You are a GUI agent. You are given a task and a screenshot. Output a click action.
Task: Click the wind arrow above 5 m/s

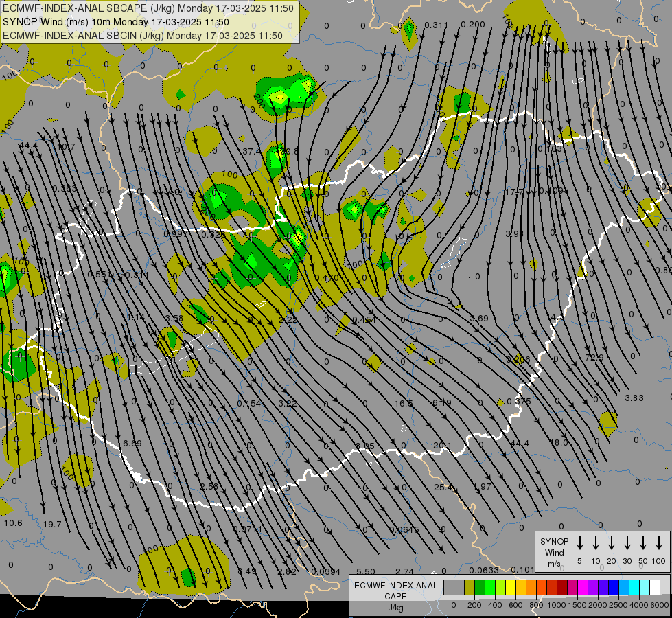(x=579, y=543)
